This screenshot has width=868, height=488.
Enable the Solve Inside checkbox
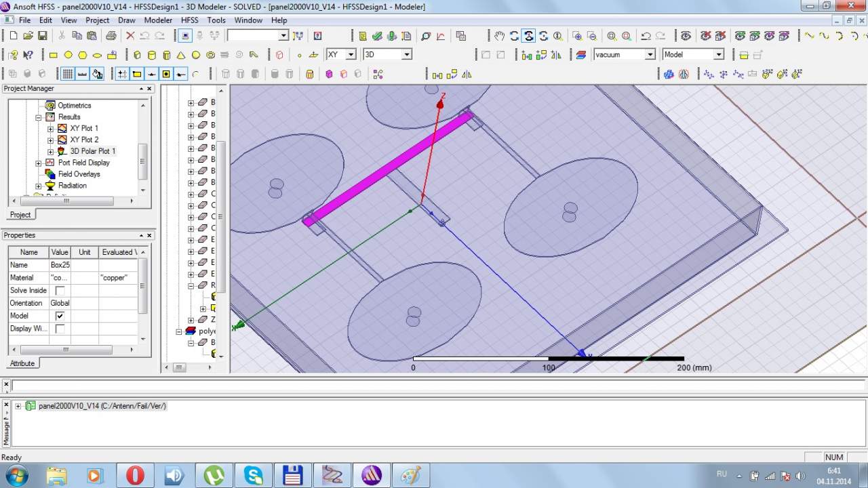(60, 290)
